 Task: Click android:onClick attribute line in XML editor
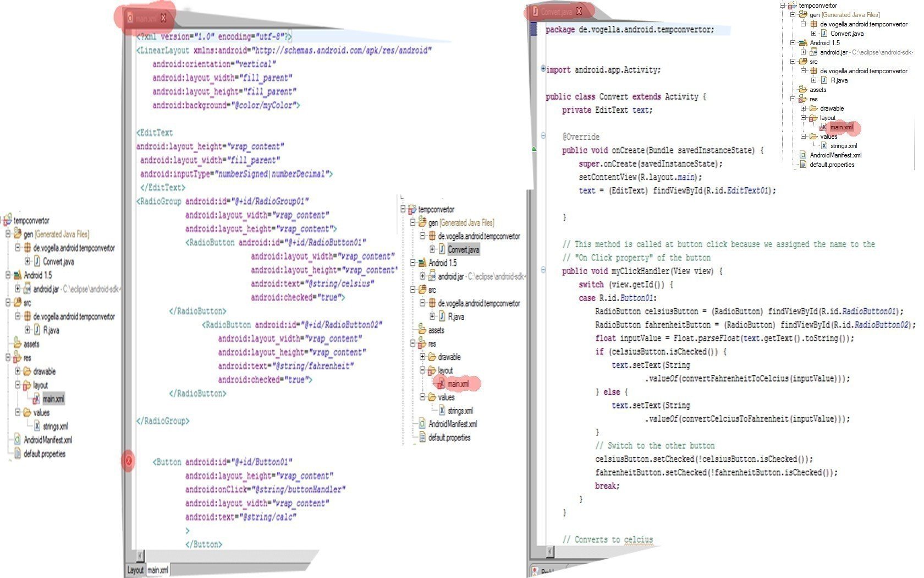pos(265,489)
